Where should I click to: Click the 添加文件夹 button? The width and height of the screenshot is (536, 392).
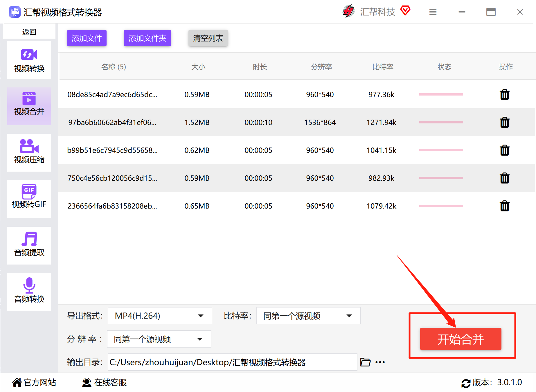[x=148, y=38]
